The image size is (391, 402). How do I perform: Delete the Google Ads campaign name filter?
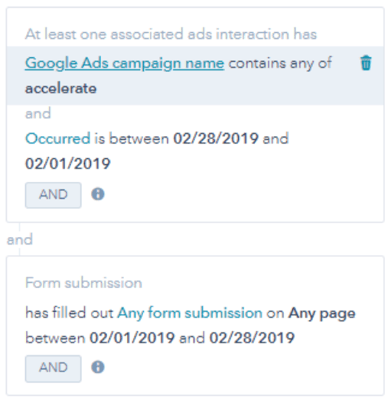366,63
